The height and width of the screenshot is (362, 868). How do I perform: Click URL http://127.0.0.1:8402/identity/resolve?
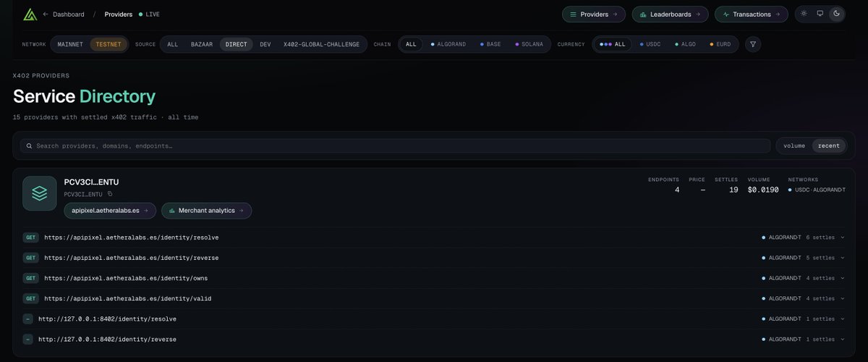[x=107, y=319]
